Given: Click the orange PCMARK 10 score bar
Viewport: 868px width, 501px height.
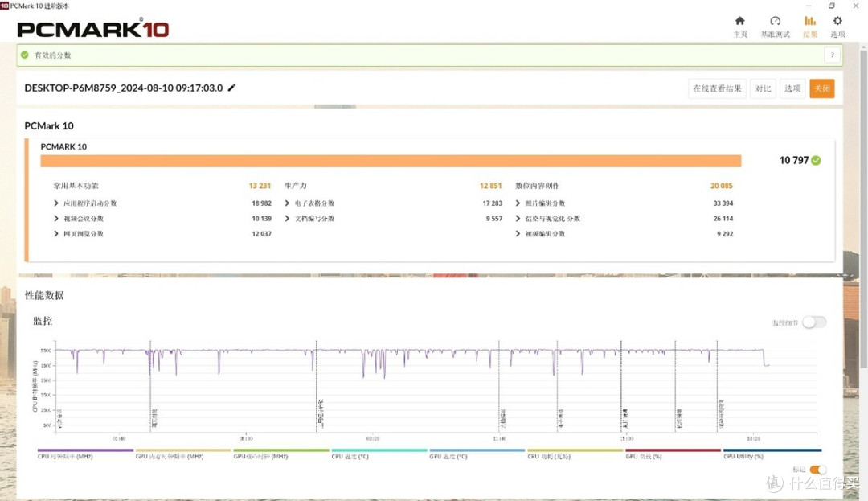Looking at the screenshot, I should [x=391, y=161].
